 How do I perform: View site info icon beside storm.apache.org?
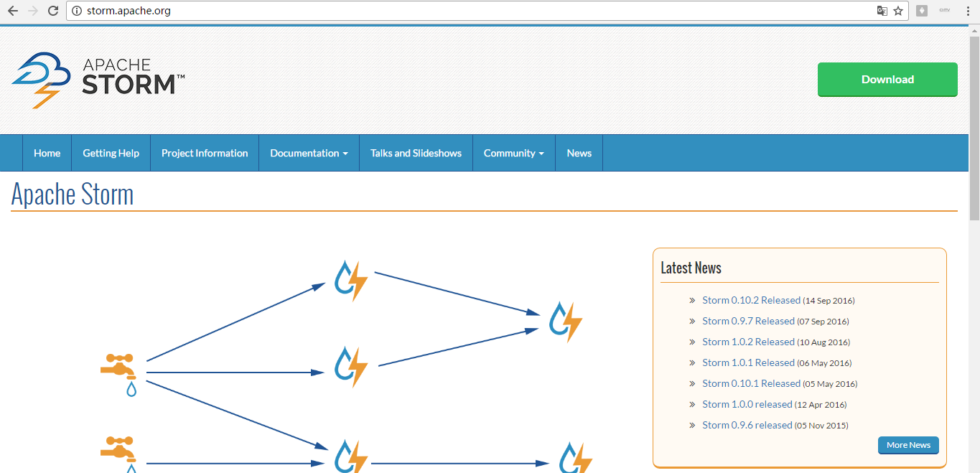pos(77,11)
